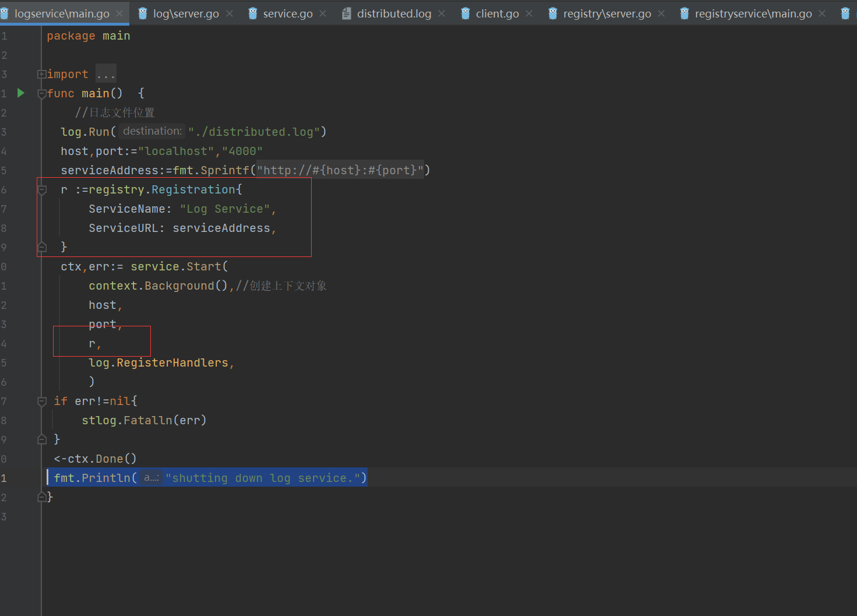Click the "Log Service" string
857x616 pixels.
[225, 209]
